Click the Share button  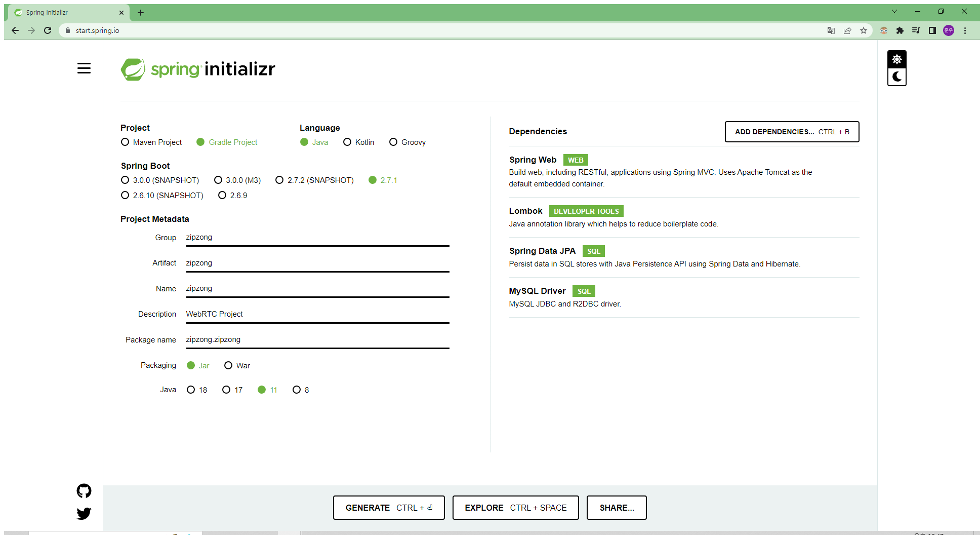click(617, 508)
